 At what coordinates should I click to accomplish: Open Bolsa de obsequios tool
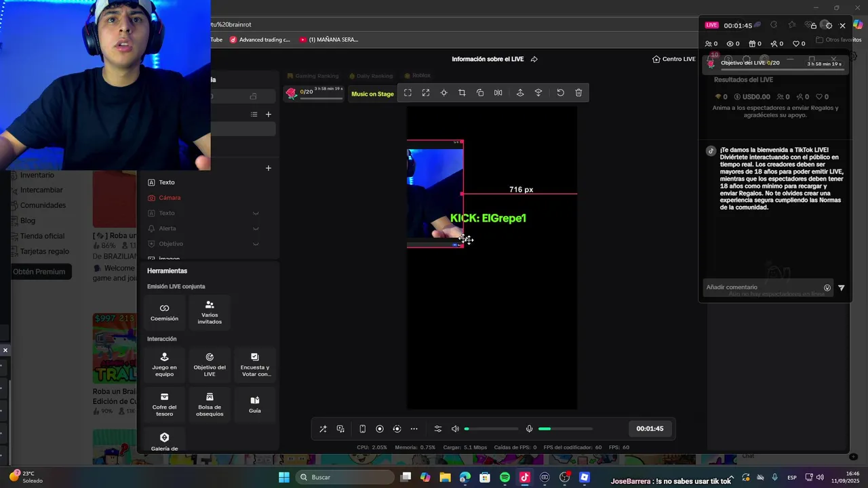[210, 405]
